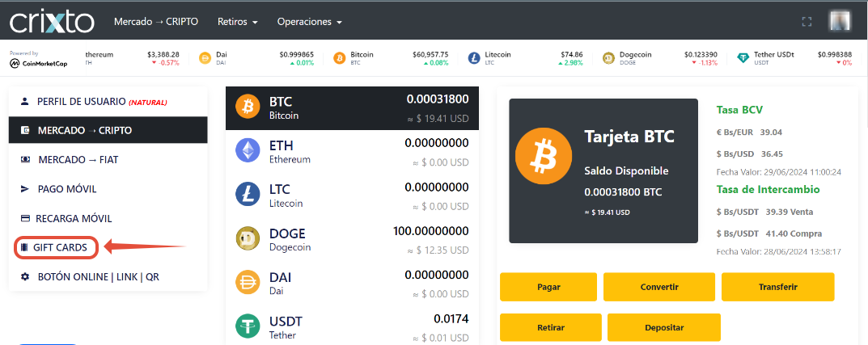Click the banknote icon beside Mercado Fiat
Image resolution: width=868 pixels, height=345 pixels.
(25, 160)
